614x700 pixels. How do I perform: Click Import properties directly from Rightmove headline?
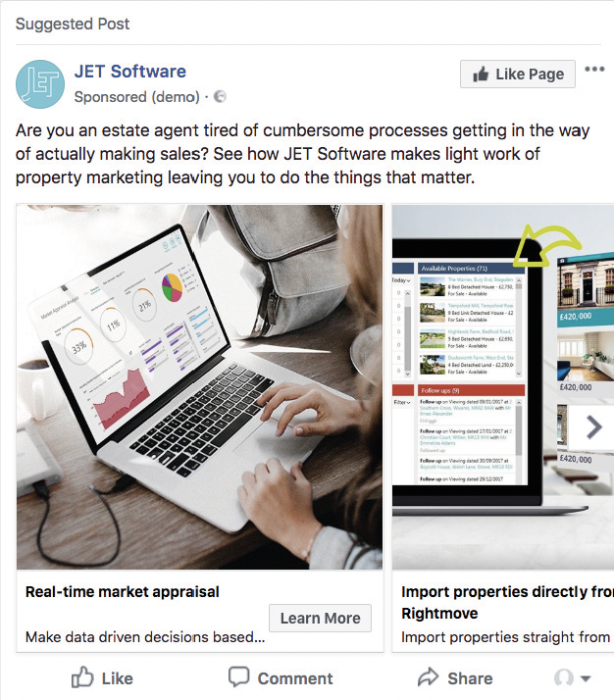click(x=507, y=602)
